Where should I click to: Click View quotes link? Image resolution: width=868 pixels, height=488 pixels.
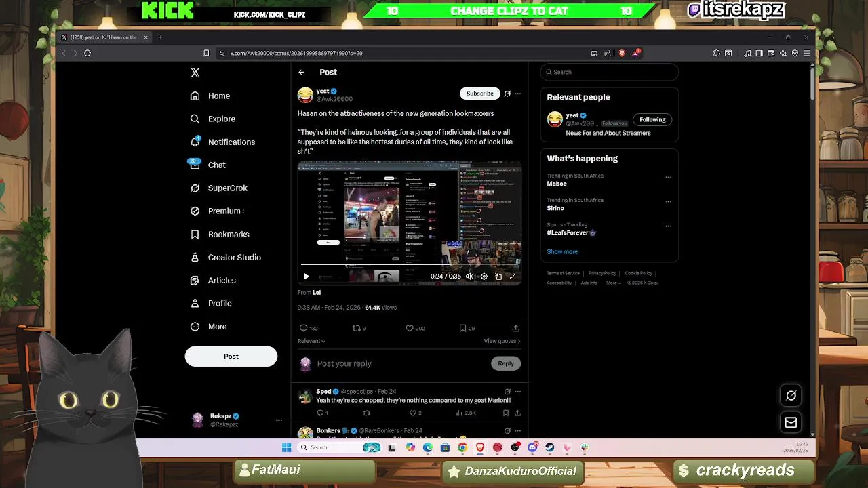[502, 341]
